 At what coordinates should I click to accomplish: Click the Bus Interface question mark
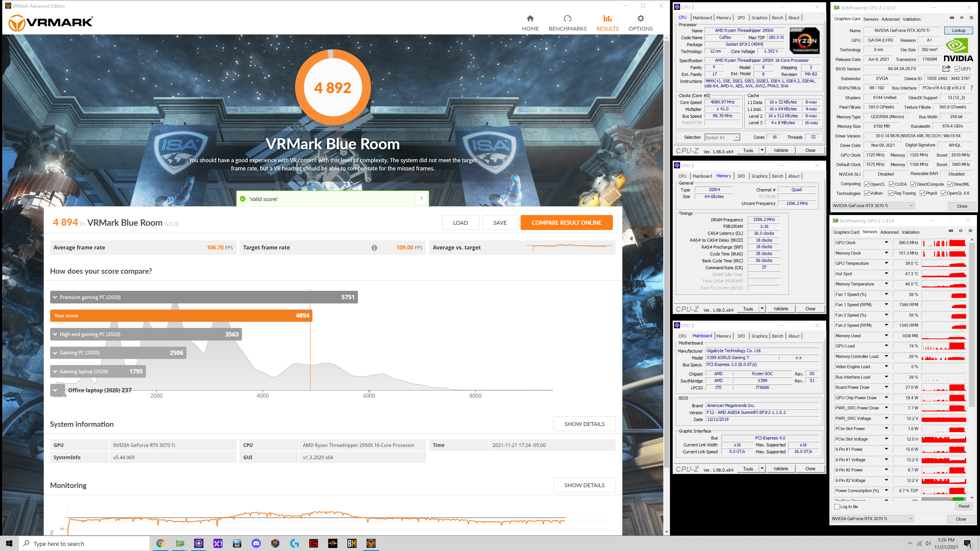pyautogui.click(x=972, y=88)
